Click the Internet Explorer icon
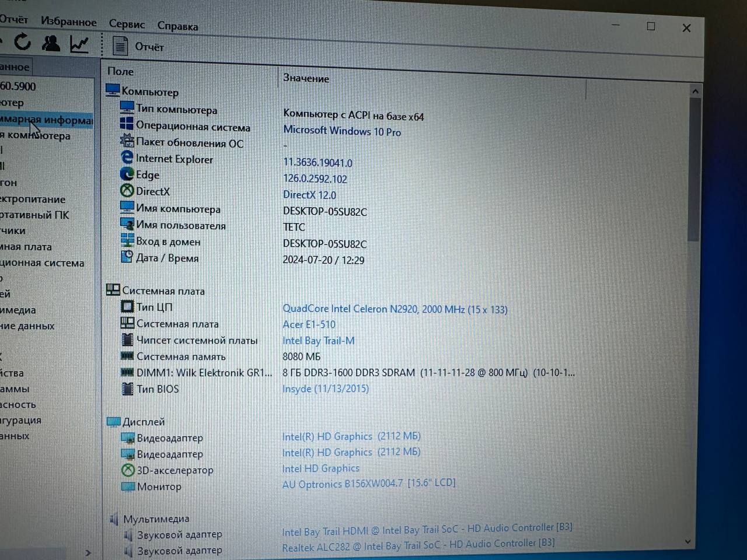This screenshot has width=747, height=560. tap(127, 157)
